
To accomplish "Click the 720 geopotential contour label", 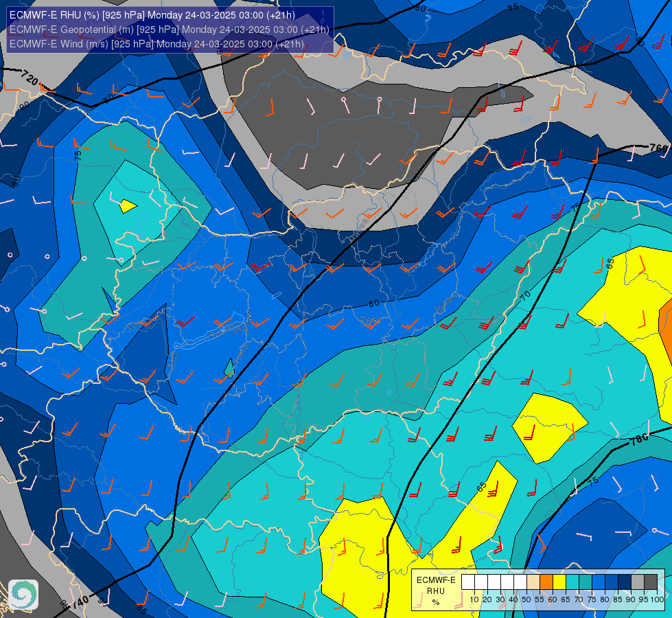I will click(x=30, y=77).
